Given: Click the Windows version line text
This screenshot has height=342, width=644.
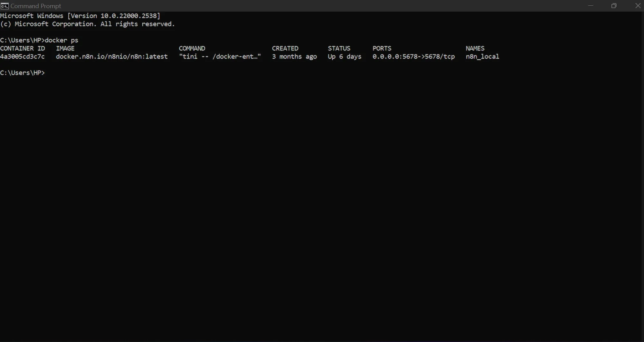Looking at the screenshot, I should point(80,16).
